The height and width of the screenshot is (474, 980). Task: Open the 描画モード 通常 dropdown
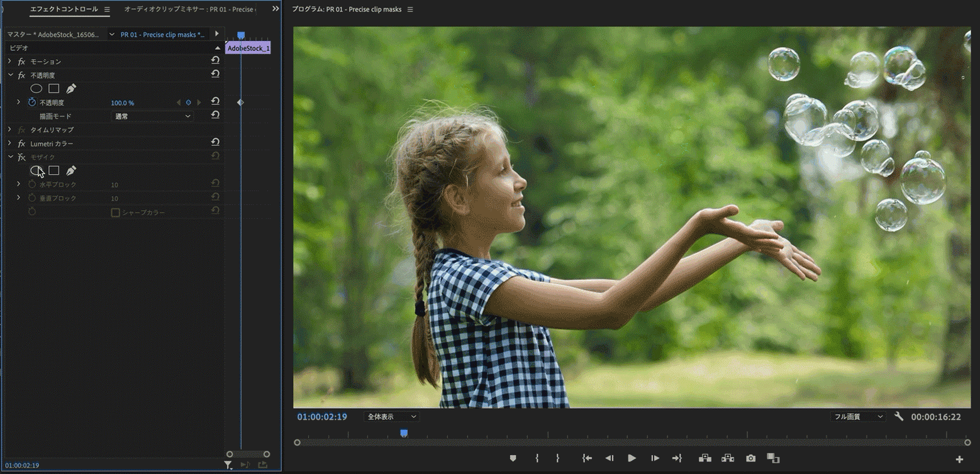pos(152,116)
